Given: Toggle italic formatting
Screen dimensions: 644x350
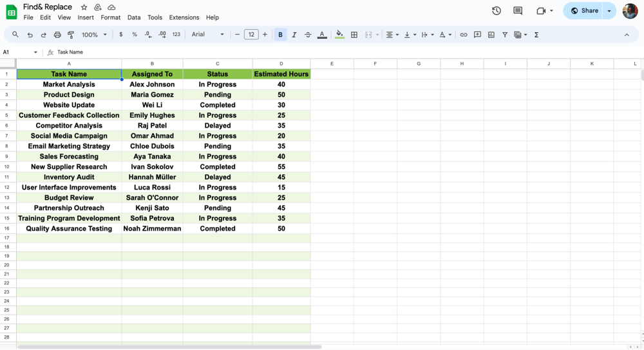Looking at the screenshot, I should pyautogui.click(x=294, y=35).
